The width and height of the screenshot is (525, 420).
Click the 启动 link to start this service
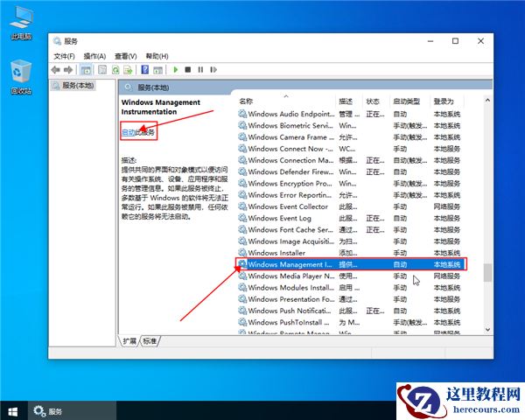(128, 132)
